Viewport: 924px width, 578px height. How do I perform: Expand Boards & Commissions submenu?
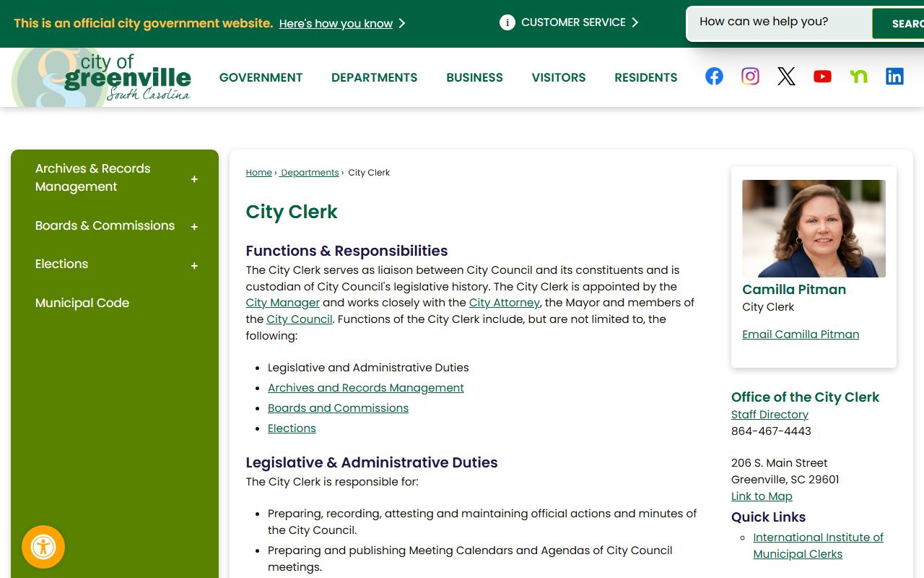click(x=194, y=227)
